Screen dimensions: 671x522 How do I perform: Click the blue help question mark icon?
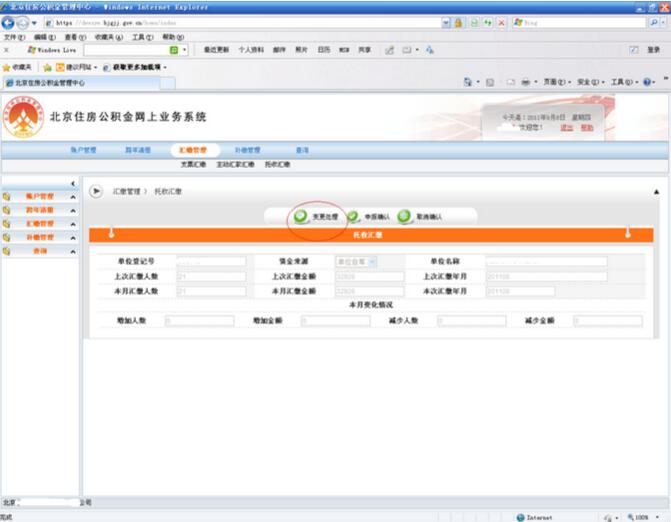coord(647,82)
